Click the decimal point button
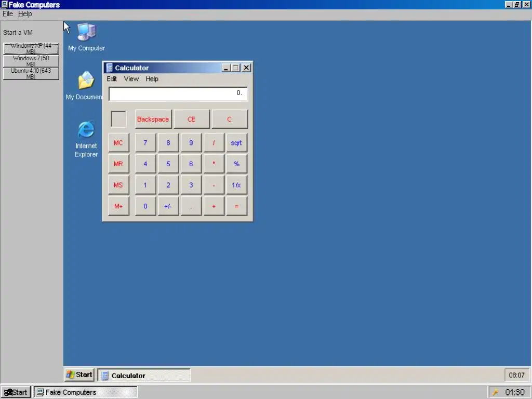Screen dimensions: 532x399 191,206
